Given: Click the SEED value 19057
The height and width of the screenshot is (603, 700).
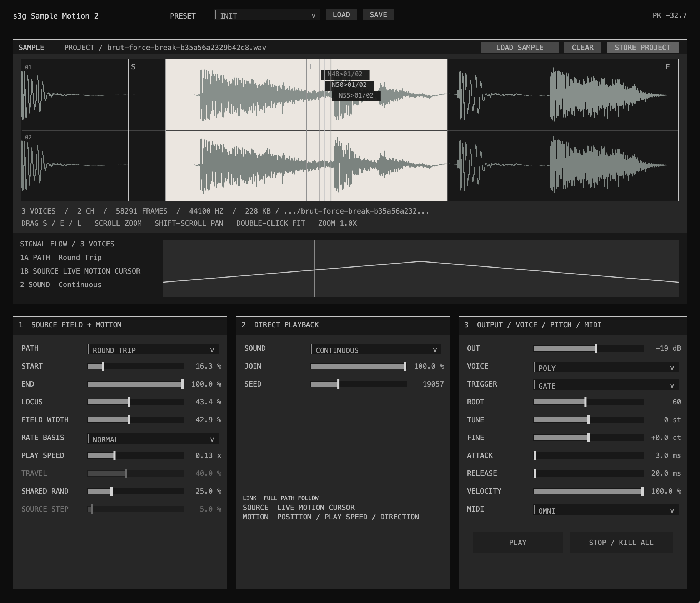Looking at the screenshot, I should point(433,384).
